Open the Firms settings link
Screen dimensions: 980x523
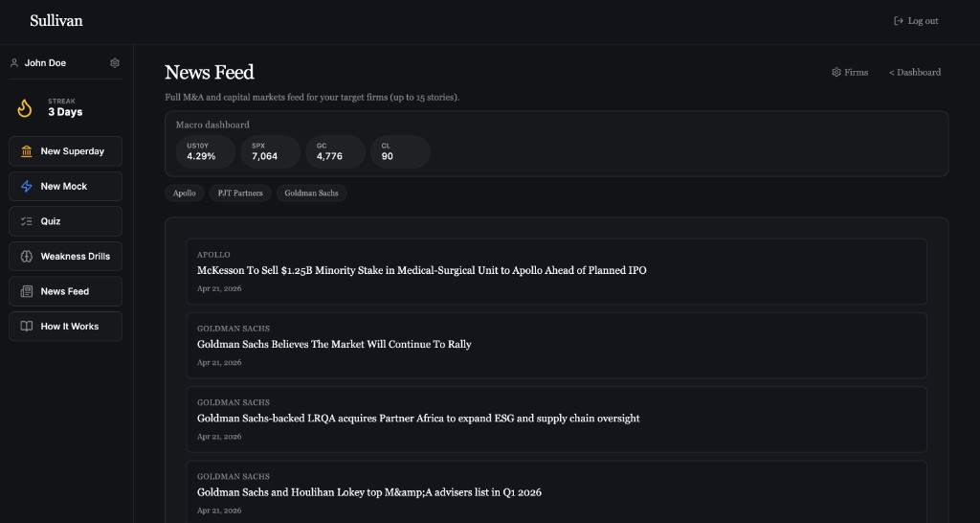[850, 73]
